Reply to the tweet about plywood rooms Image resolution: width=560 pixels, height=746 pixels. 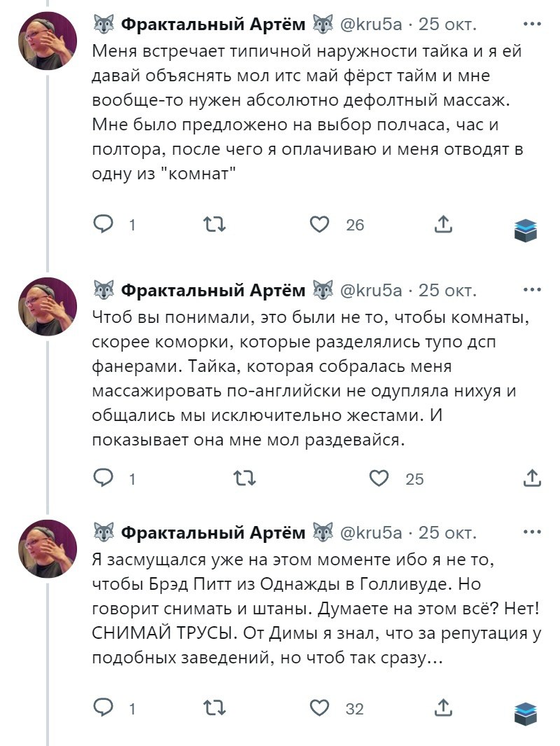[x=104, y=478]
